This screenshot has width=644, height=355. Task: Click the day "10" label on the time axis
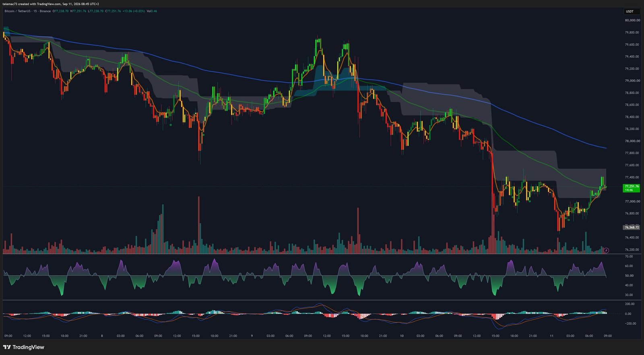[x=402, y=336]
